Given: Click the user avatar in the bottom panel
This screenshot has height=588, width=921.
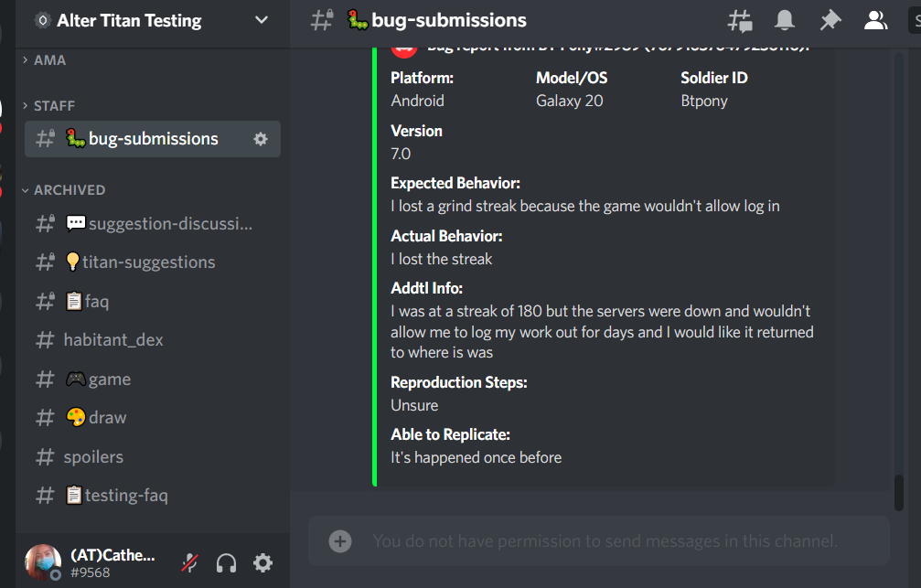Looking at the screenshot, I should tap(42, 562).
